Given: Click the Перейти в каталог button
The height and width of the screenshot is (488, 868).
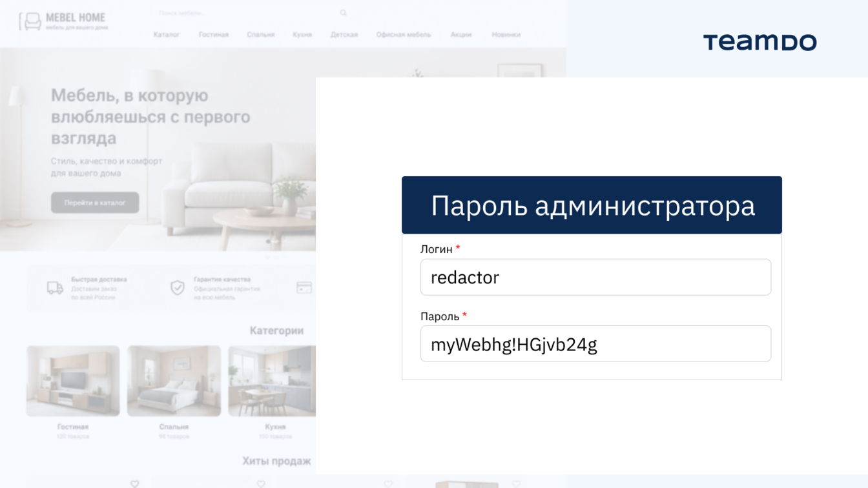Looking at the screenshot, I should 95,203.
